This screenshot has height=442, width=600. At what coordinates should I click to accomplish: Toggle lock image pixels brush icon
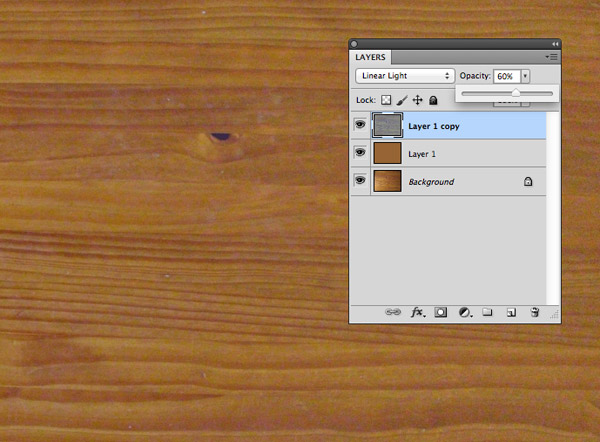tap(402, 100)
